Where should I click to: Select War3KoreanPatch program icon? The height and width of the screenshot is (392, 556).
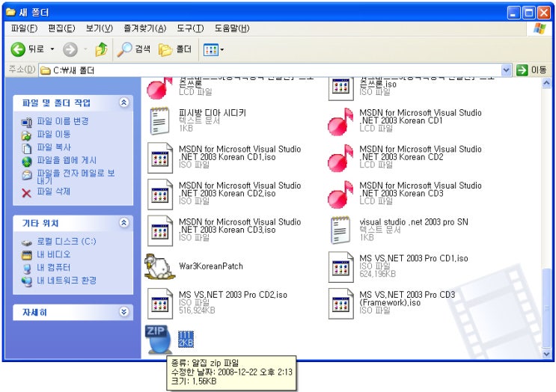click(x=159, y=266)
